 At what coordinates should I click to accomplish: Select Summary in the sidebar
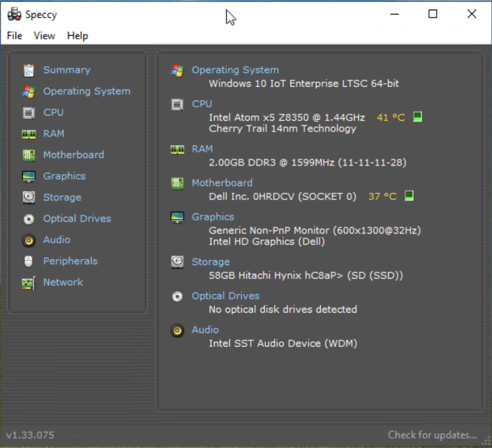coord(67,70)
